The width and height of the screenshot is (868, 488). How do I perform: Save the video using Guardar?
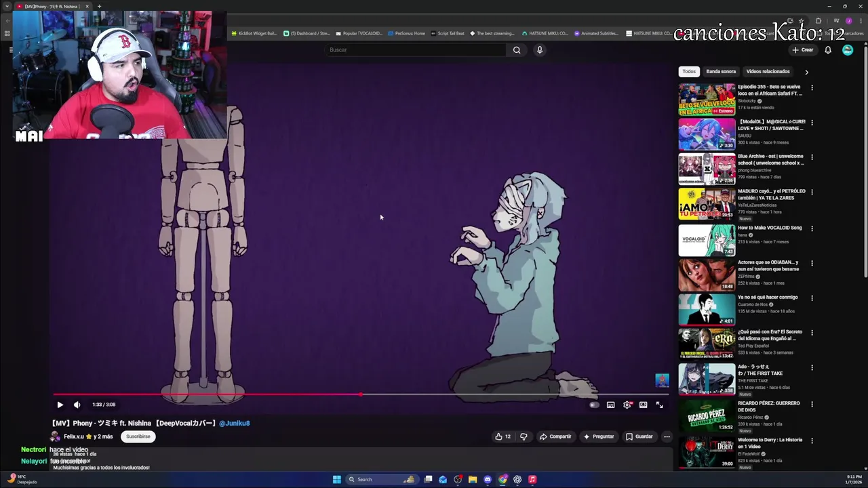pos(639,436)
